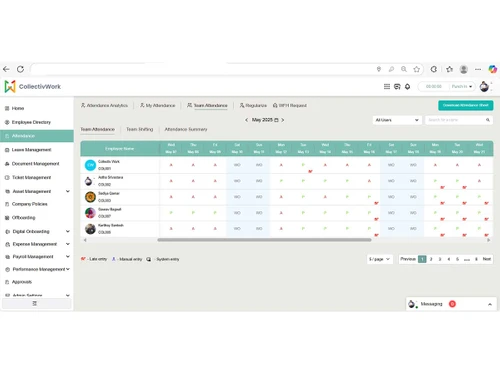
Task: Open the chat icon in the header
Action: [397, 87]
